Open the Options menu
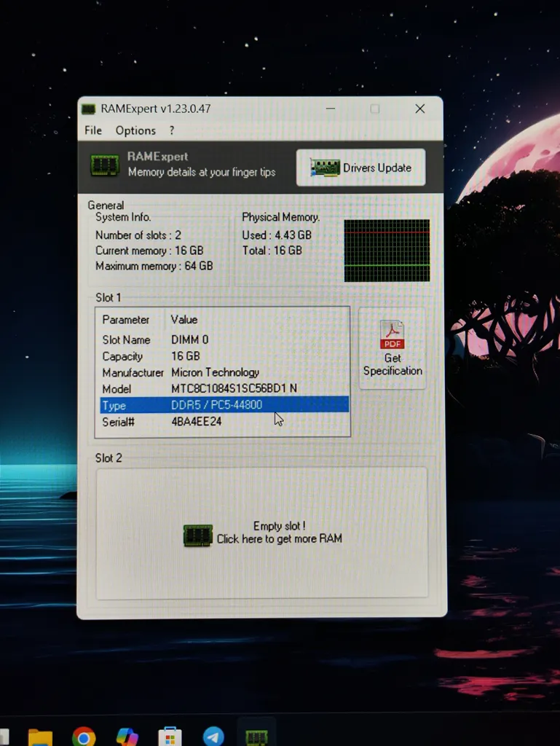 135,130
